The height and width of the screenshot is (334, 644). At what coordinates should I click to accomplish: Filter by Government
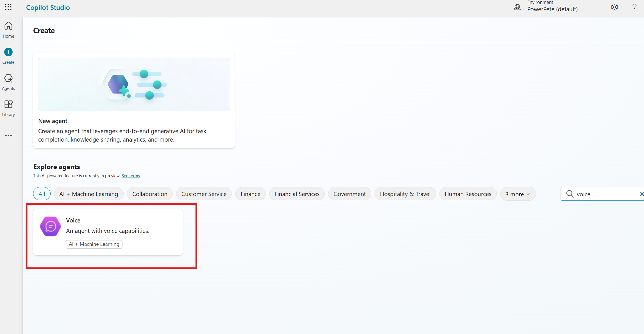[x=350, y=194]
